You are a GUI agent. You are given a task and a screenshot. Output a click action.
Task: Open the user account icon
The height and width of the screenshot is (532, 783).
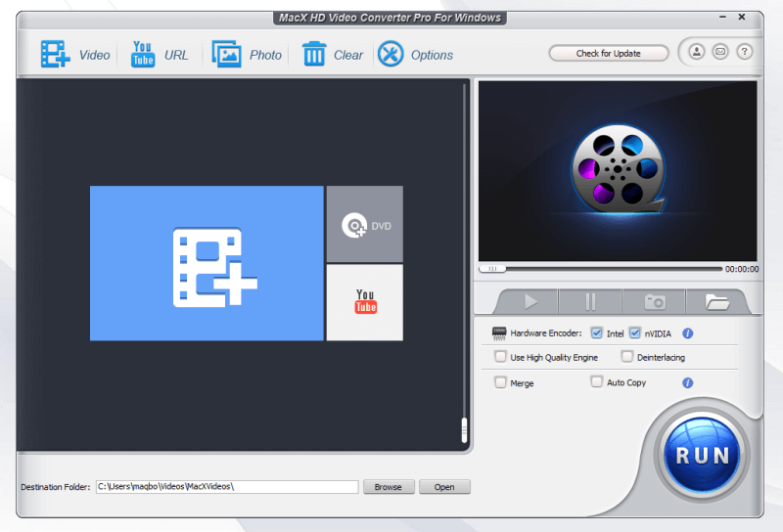coord(697,52)
